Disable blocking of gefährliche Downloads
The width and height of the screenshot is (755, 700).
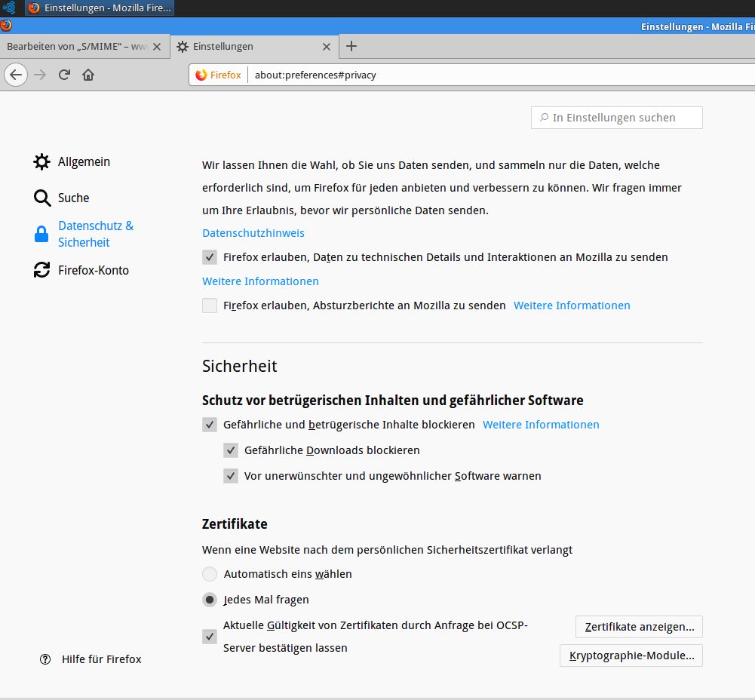pyautogui.click(x=231, y=450)
